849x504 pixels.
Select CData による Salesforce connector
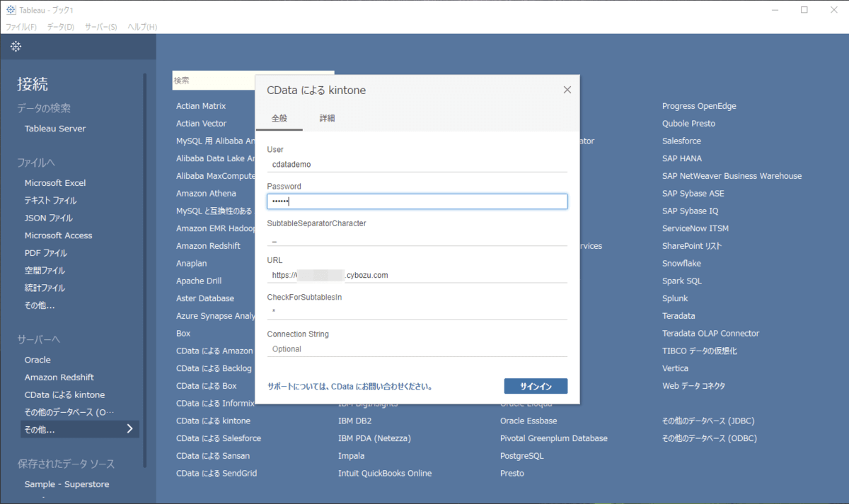click(219, 438)
